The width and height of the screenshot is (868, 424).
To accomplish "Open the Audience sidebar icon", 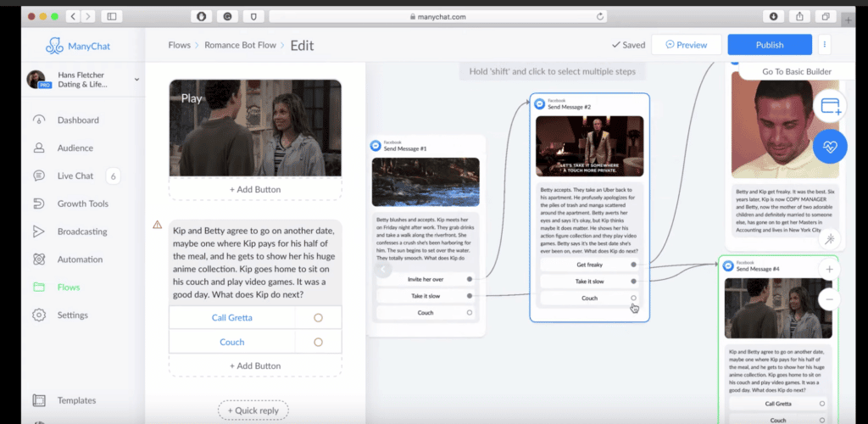I will click(39, 148).
